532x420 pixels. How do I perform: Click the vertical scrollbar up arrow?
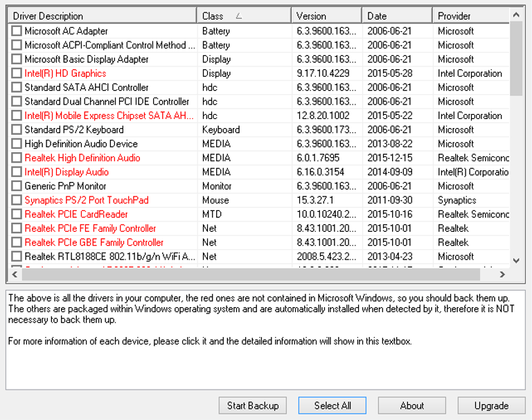pyautogui.click(x=516, y=15)
